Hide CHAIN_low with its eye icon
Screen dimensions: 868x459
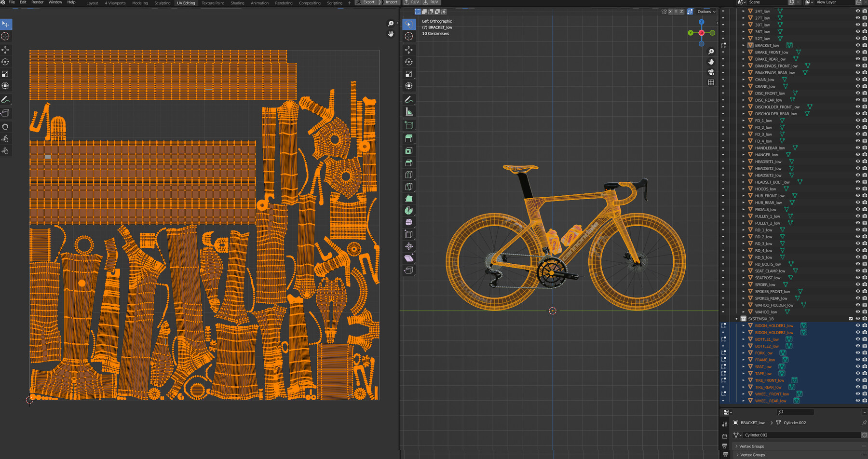click(857, 80)
